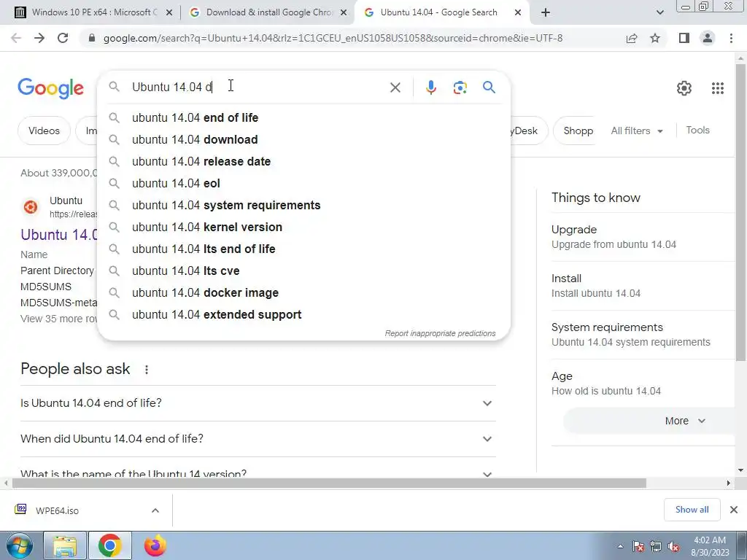Click the Google logo

(x=50, y=88)
